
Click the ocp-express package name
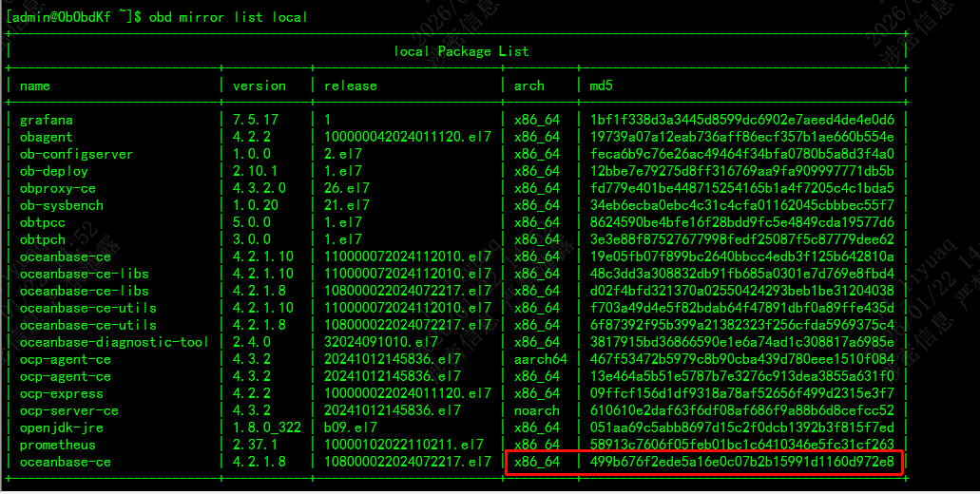tap(62, 393)
